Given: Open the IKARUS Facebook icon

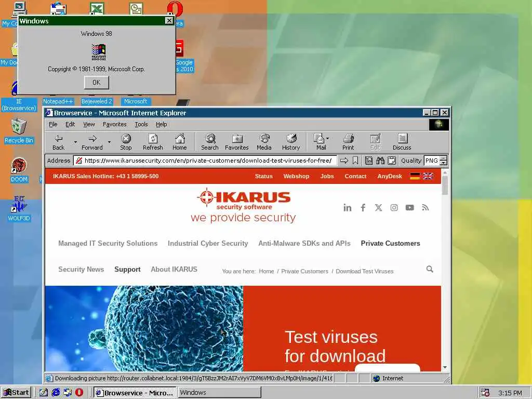Looking at the screenshot, I should coord(363,208).
